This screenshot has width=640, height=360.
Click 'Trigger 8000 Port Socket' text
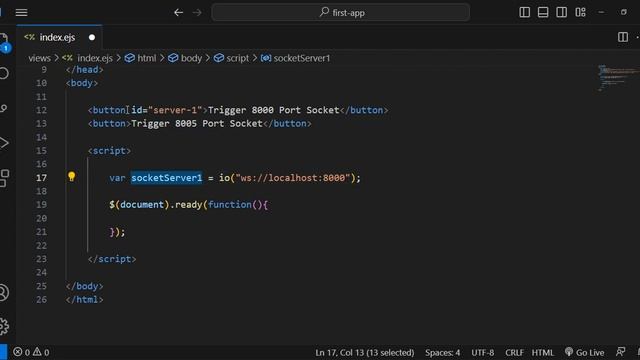click(273, 110)
